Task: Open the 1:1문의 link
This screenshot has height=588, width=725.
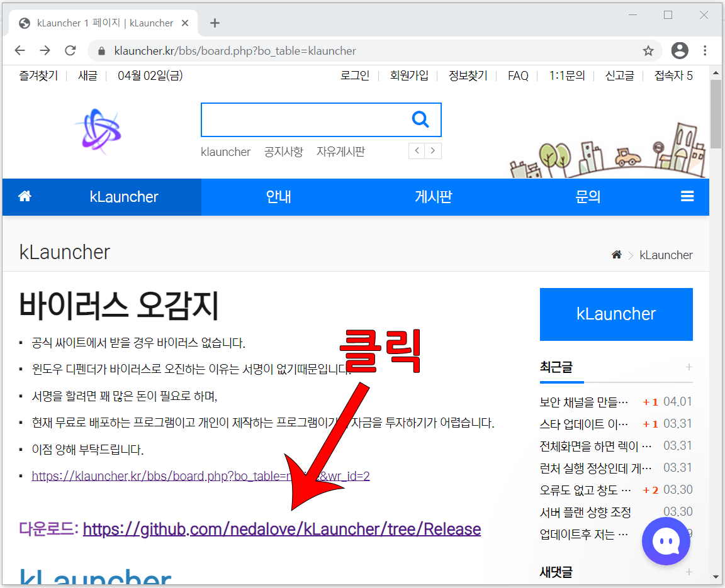Action: 567,75
